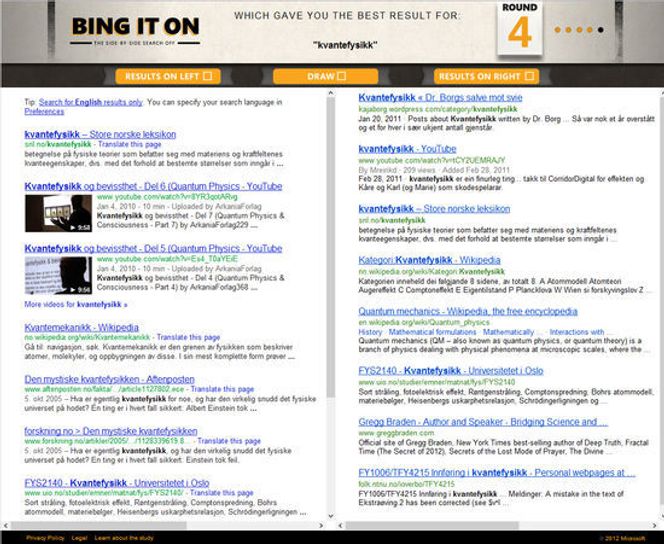The width and height of the screenshot is (664, 544).
Task: Open the Mathematical formulations sublink
Action: [432, 332]
